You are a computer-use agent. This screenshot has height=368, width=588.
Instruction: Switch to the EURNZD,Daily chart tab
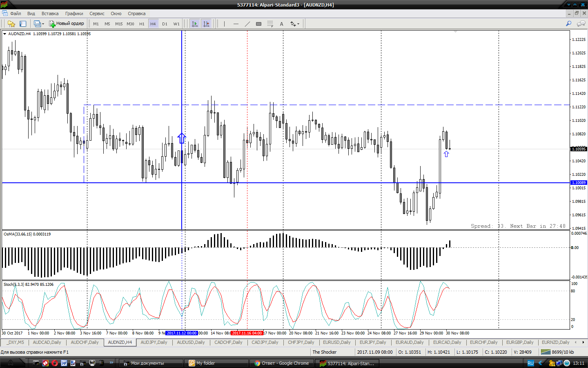click(555, 343)
